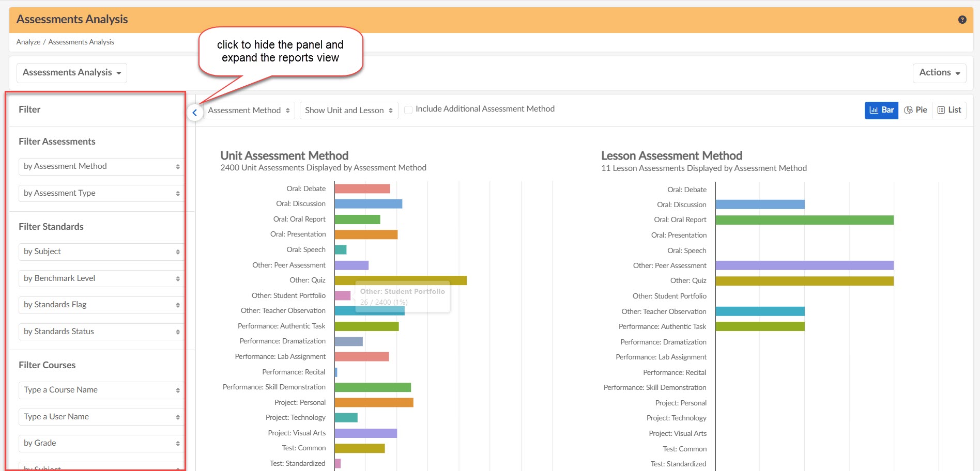This screenshot has height=471, width=980.
Task: Click the Lesson Assessment Method chart title
Action: click(671, 155)
